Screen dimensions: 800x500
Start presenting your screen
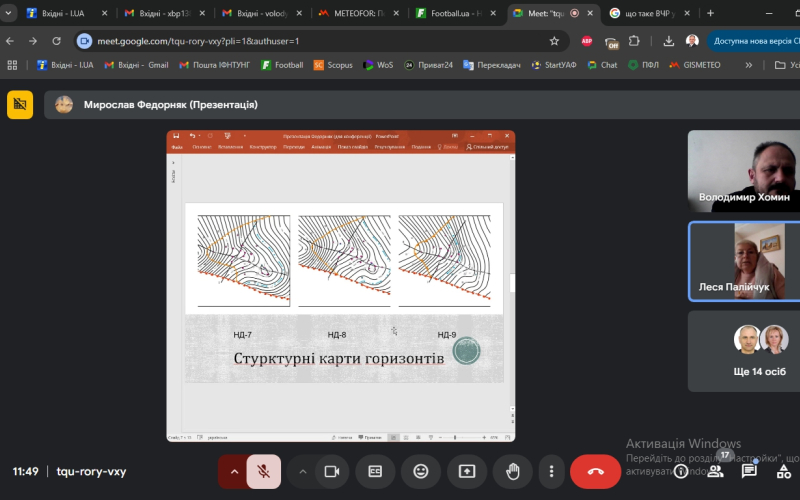(x=466, y=471)
